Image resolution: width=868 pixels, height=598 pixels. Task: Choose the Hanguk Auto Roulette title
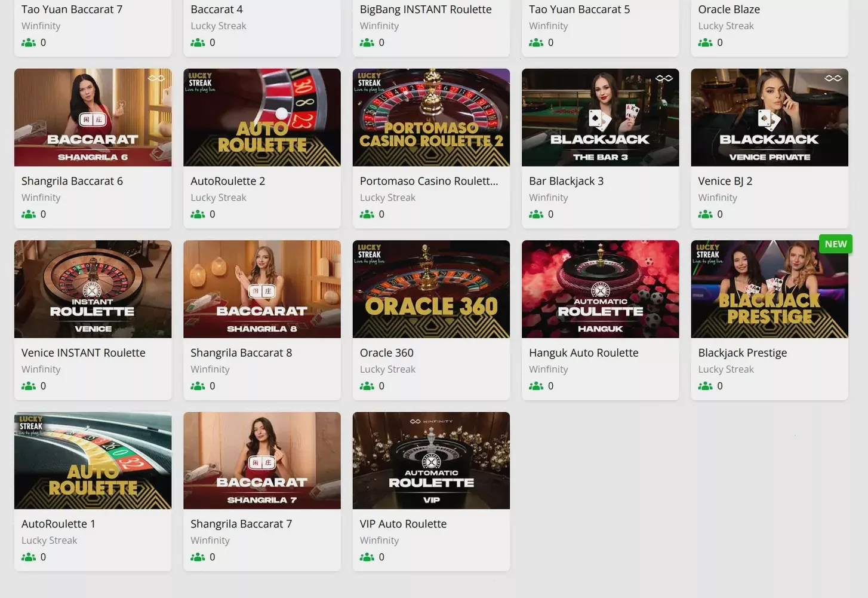pyautogui.click(x=584, y=353)
